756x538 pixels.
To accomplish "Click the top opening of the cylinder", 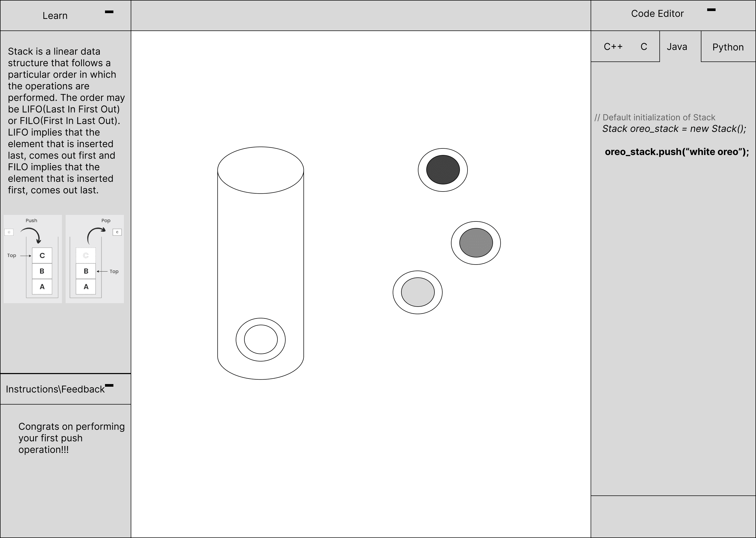I will pyautogui.click(x=260, y=170).
